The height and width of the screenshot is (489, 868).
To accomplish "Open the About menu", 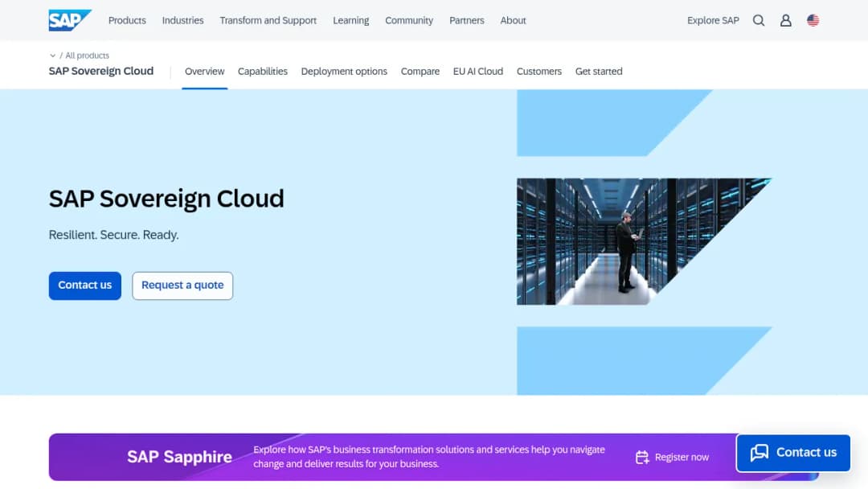I will (513, 20).
